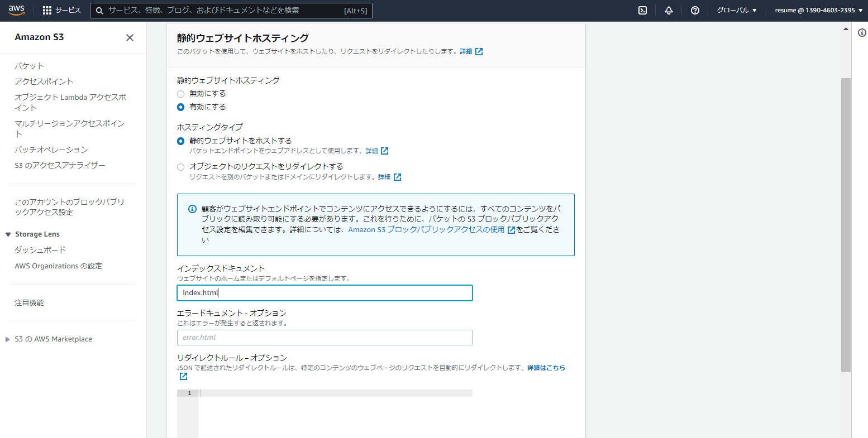Click the error document input field
The width and height of the screenshot is (868, 438).
(x=325, y=338)
